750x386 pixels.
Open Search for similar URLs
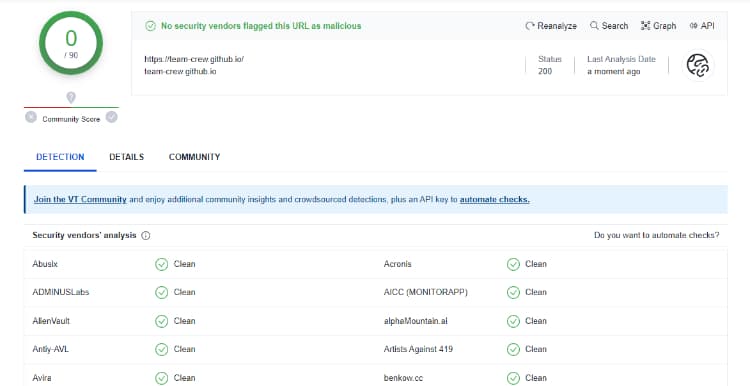click(609, 26)
